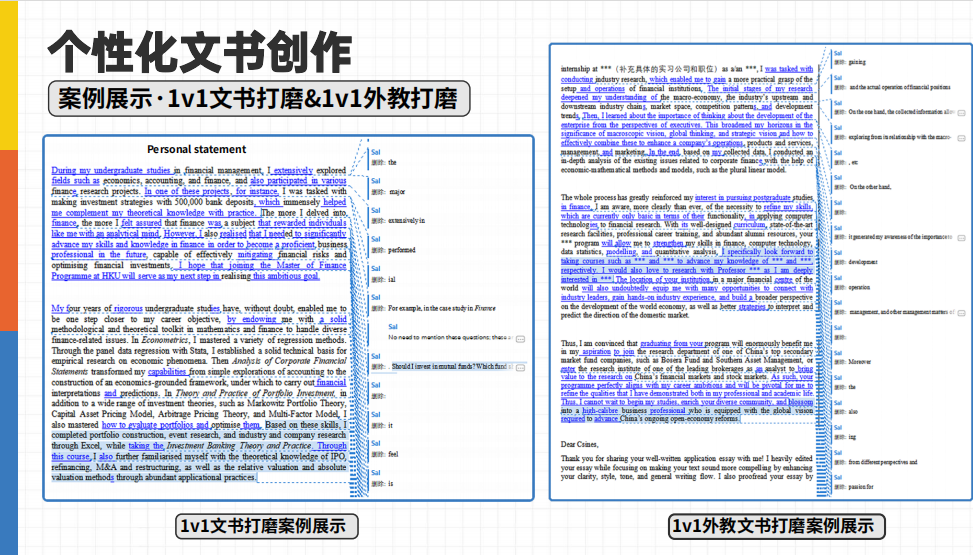
Task: Expand the 'Should I invest in mutual funds' comment ellipsis icon
Action: (521, 368)
